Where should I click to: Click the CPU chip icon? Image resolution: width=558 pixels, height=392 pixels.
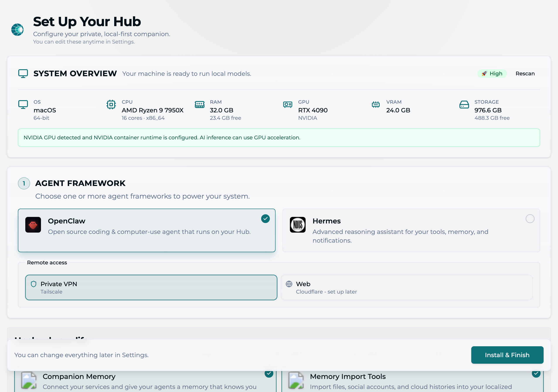pyautogui.click(x=111, y=105)
